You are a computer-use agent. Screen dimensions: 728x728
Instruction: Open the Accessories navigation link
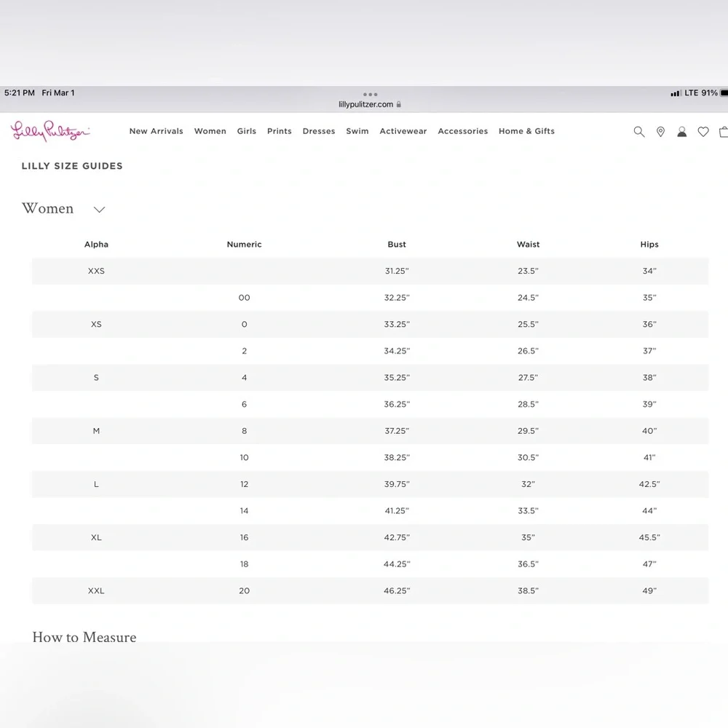[x=462, y=131]
